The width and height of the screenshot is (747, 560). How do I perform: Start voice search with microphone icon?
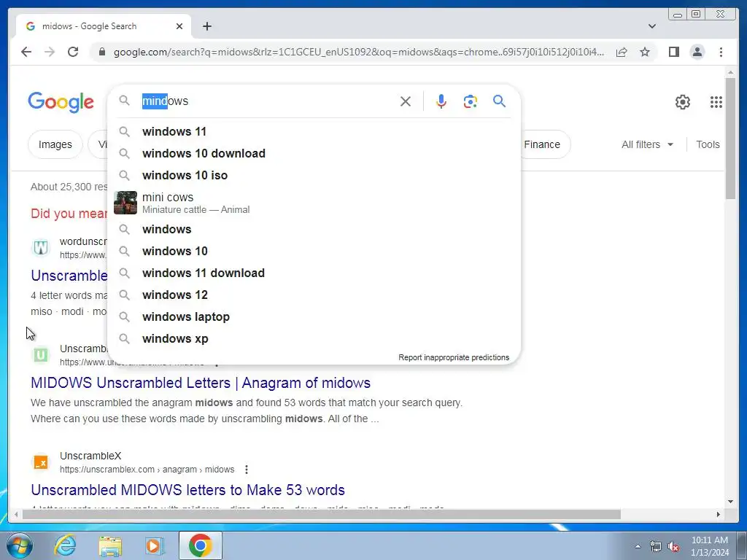click(x=441, y=101)
